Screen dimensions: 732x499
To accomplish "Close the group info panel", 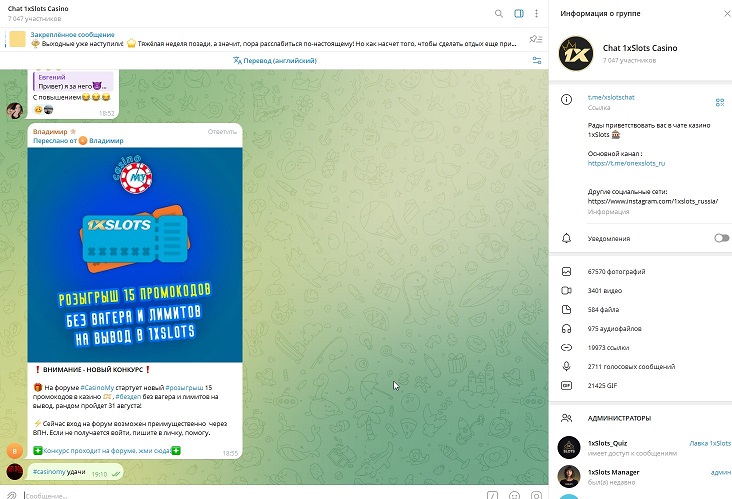I will tap(727, 14).
